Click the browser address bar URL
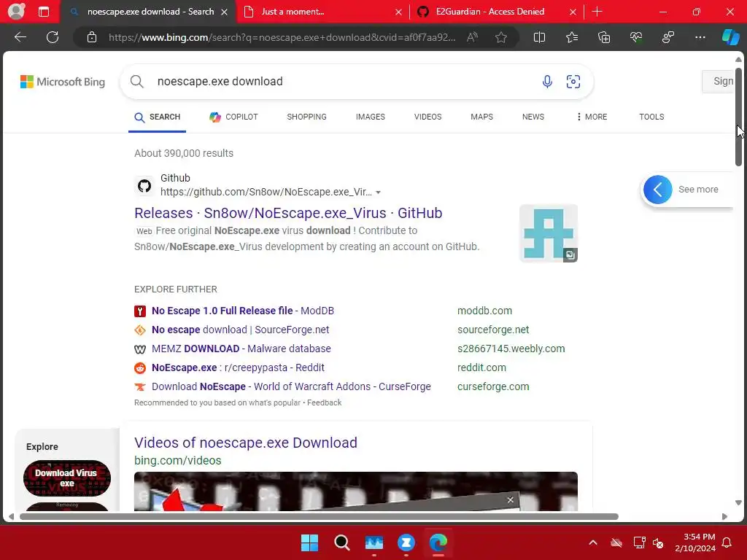 point(282,37)
